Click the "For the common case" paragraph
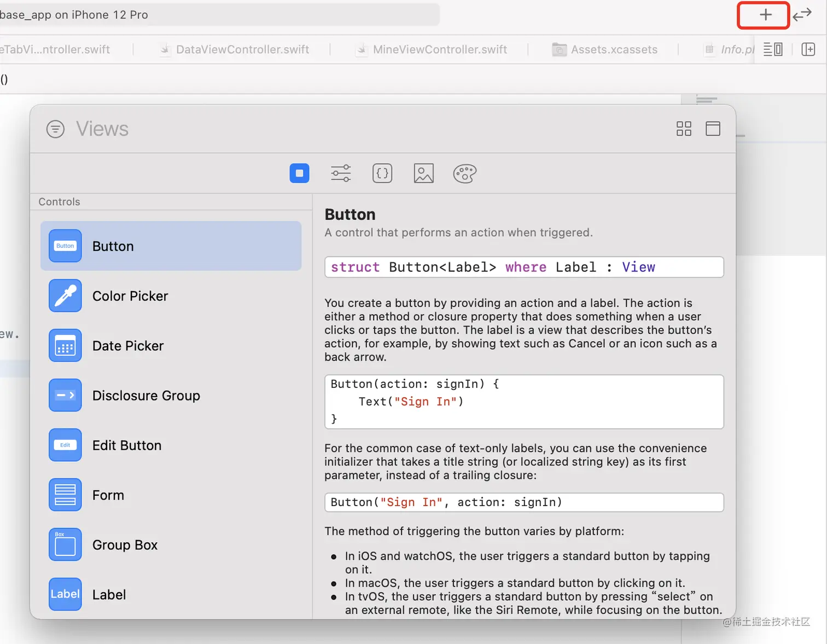This screenshot has width=827, height=644. pyautogui.click(x=516, y=462)
